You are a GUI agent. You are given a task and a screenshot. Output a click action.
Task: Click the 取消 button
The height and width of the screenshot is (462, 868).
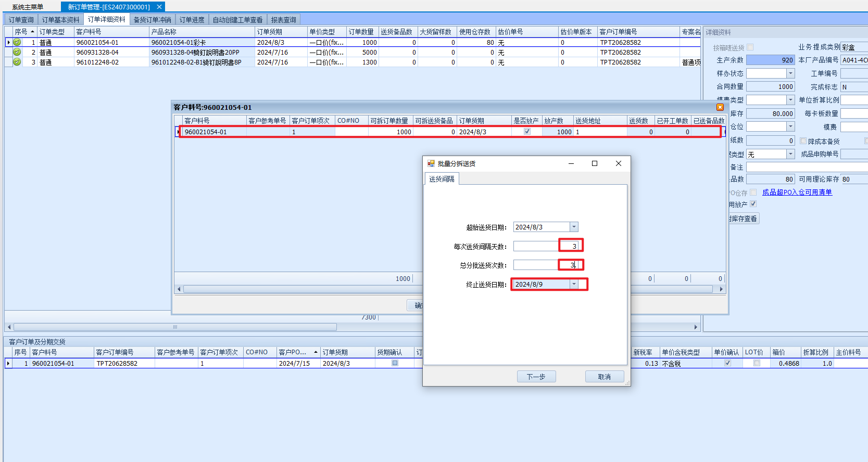pyautogui.click(x=605, y=377)
